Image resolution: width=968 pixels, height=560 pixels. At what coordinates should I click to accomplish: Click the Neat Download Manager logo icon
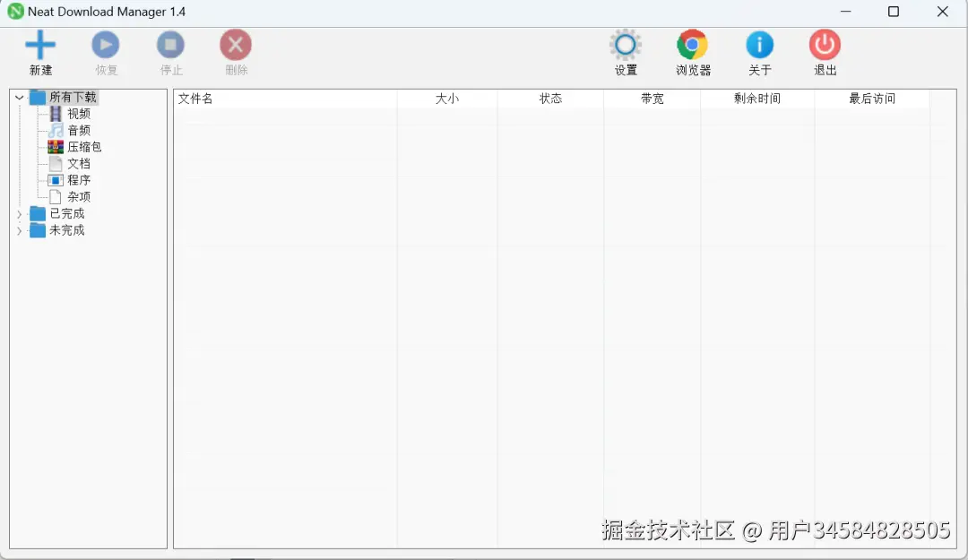[15, 11]
